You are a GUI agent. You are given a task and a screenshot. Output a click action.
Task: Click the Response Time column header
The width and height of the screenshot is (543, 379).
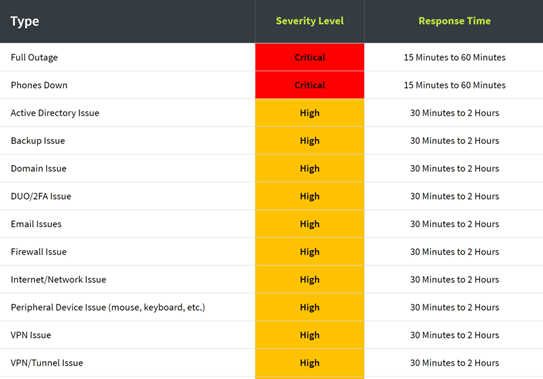pos(454,21)
